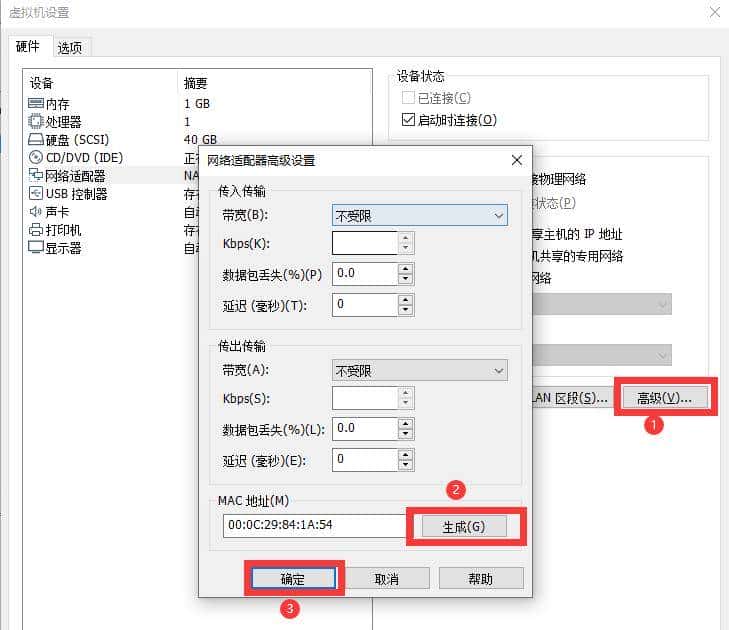Click the 确定 button
This screenshot has width=729, height=630.
click(x=293, y=579)
